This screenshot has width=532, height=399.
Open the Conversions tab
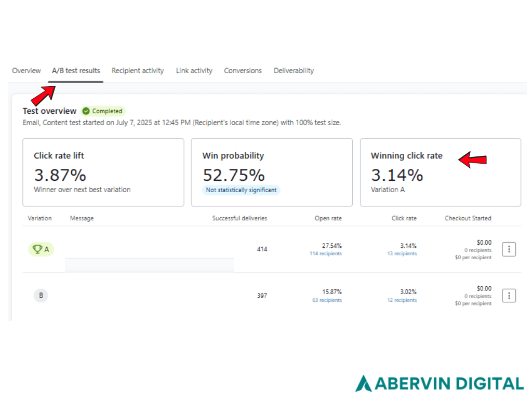tap(243, 71)
